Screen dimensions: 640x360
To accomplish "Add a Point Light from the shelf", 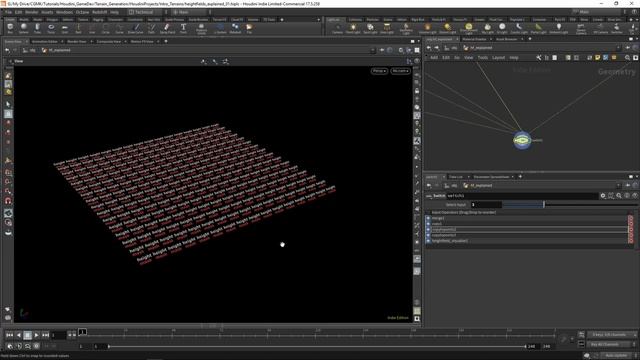I will click(x=353, y=29).
